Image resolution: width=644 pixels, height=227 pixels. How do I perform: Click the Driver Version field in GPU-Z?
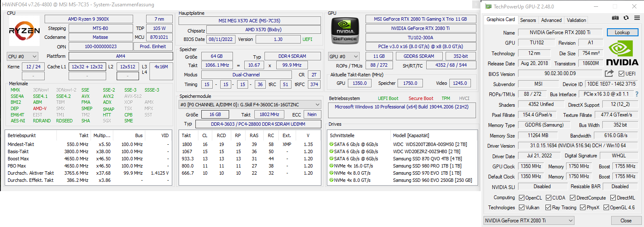pos(577,146)
